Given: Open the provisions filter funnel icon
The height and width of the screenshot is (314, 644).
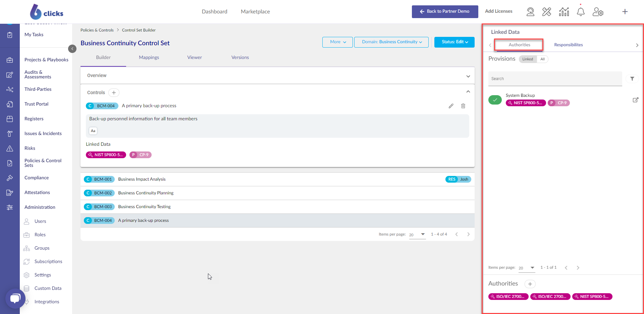Looking at the screenshot, I should (632, 79).
